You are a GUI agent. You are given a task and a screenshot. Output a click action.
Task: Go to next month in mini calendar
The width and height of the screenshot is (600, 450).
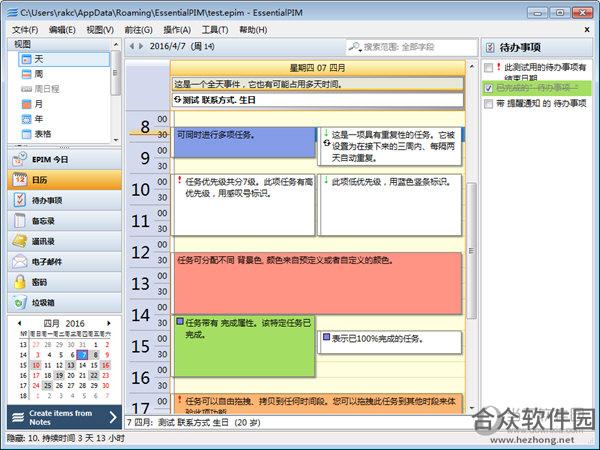pyautogui.click(x=109, y=323)
